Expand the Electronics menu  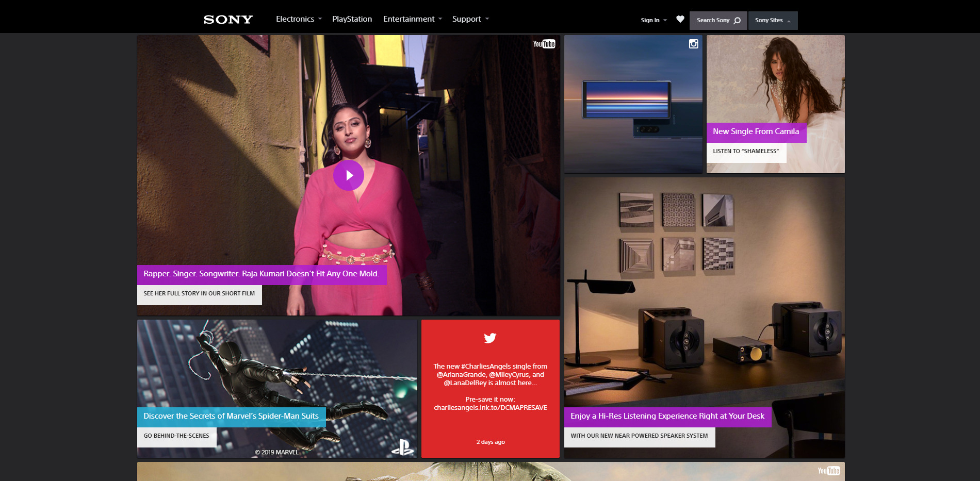point(299,19)
